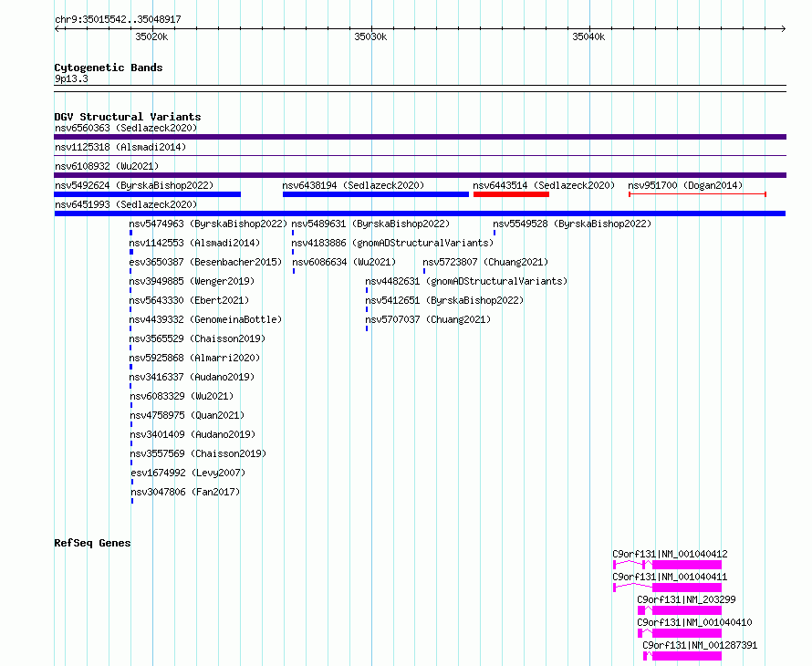The width and height of the screenshot is (812, 666).
Task: Click the 35030k ruler position label
Action: click(x=370, y=36)
